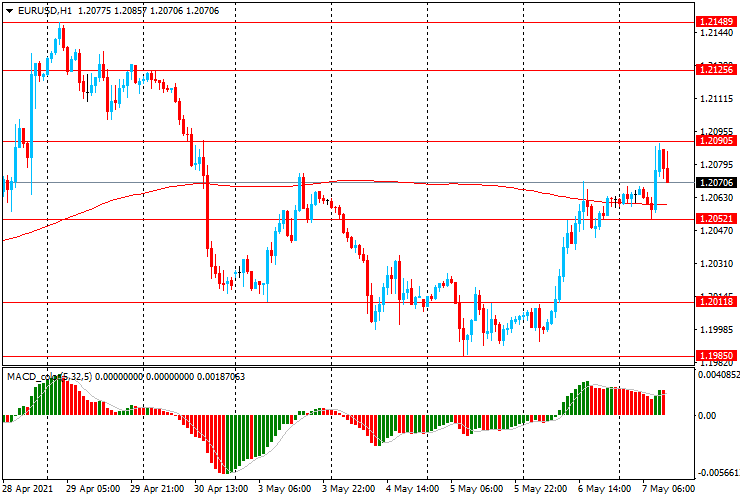
Task: Click the 4 May 14:00 time label
Action: tap(413, 489)
